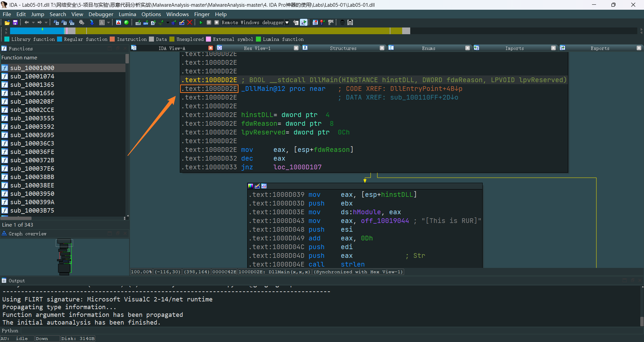Click the open file folder icon
The height and width of the screenshot is (342, 644).
[7, 22]
